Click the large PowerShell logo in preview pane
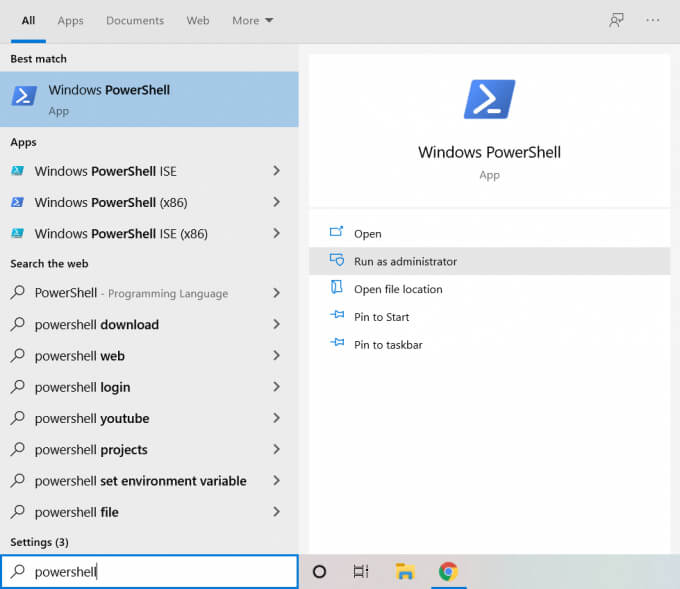 [489, 99]
